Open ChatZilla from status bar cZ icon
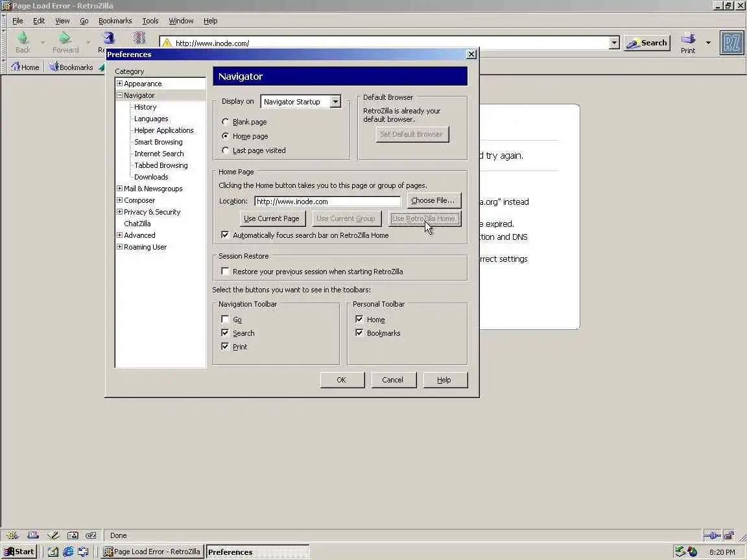747x560 pixels. pyautogui.click(x=91, y=535)
